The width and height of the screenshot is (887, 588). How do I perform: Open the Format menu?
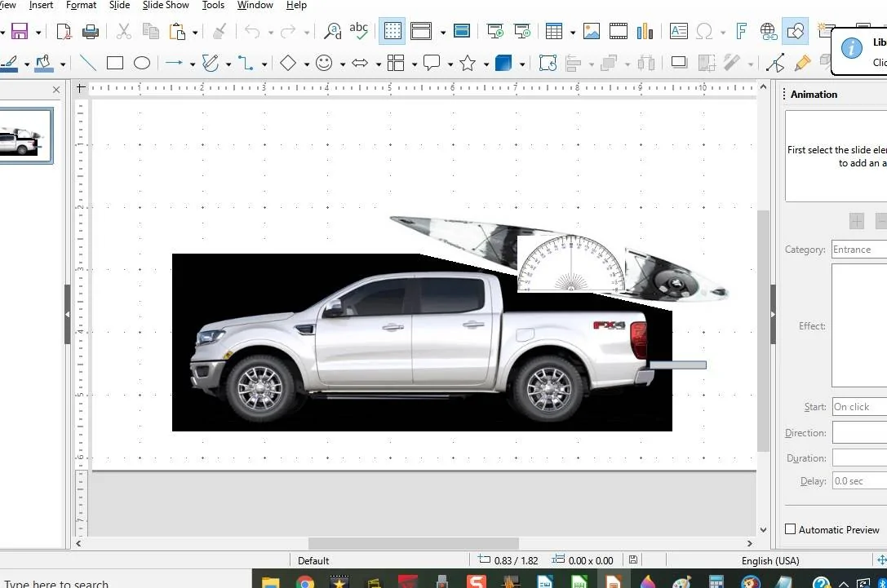click(82, 5)
